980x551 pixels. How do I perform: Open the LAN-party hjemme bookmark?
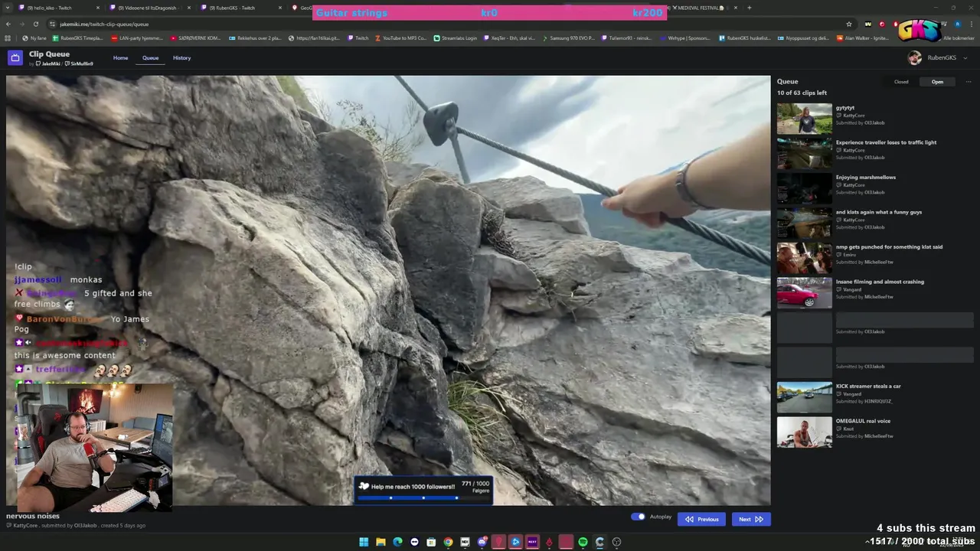point(137,37)
